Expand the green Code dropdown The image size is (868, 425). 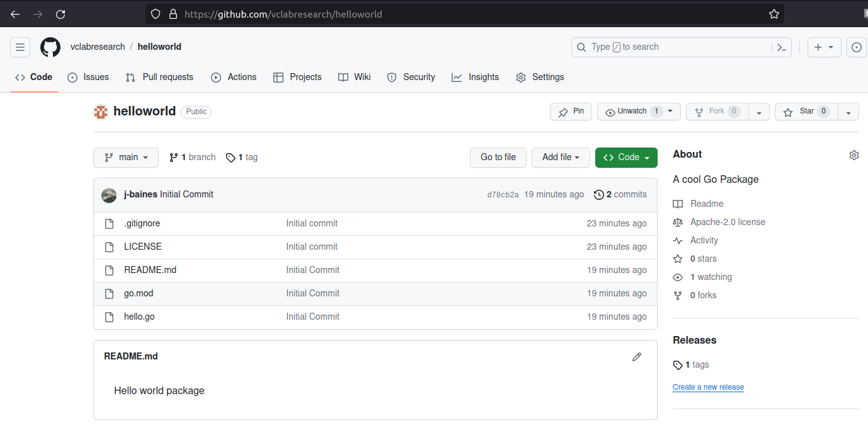point(625,157)
